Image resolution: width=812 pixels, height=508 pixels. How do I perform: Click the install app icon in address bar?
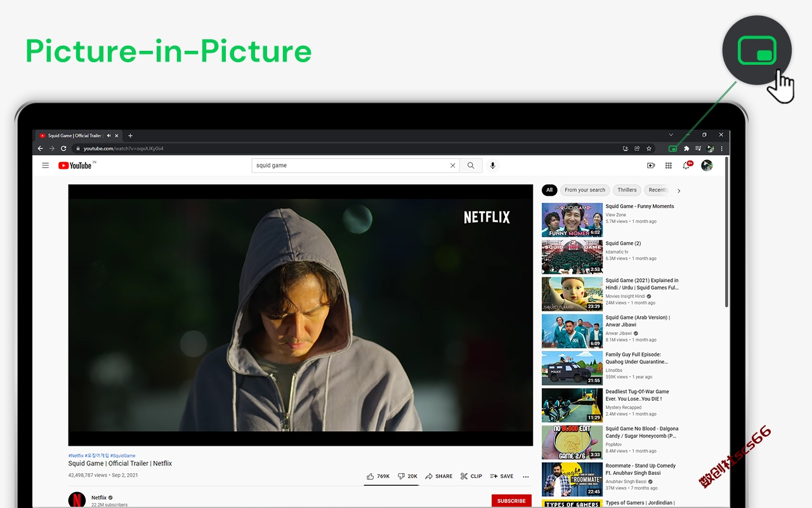click(625, 149)
